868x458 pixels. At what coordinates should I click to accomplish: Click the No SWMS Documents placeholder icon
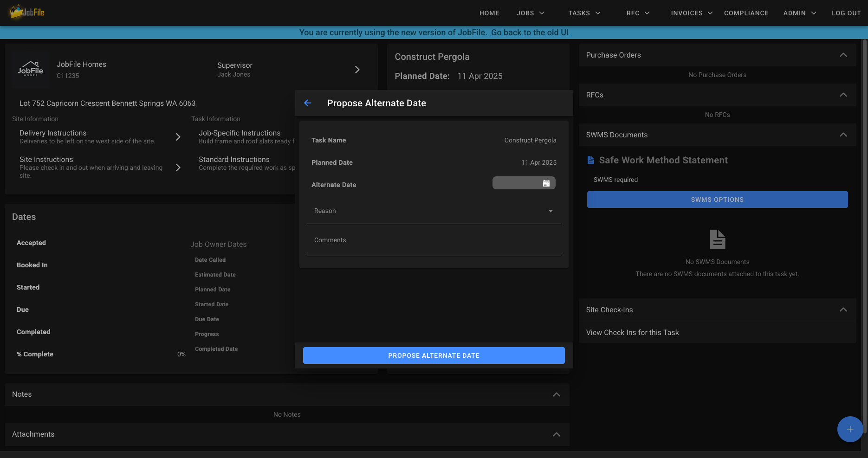click(718, 239)
